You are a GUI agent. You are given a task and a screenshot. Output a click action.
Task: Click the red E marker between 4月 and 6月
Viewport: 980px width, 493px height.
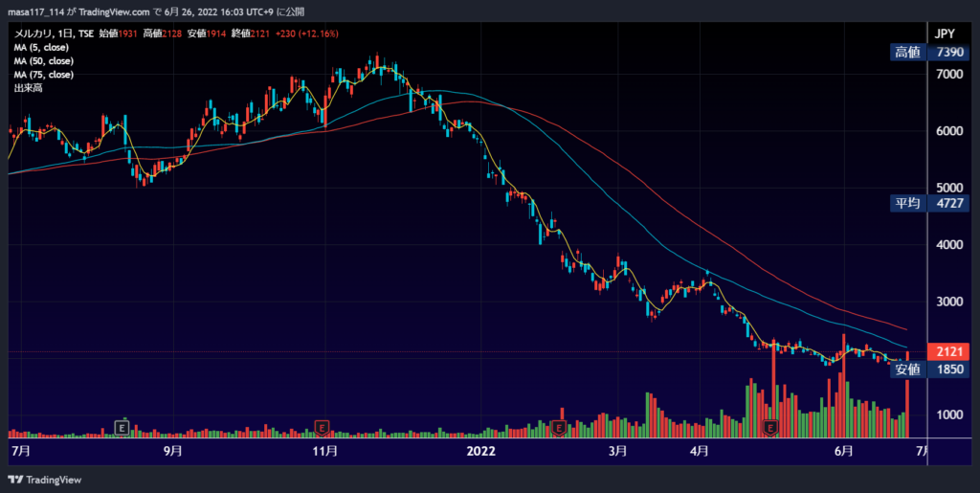point(770,428)
